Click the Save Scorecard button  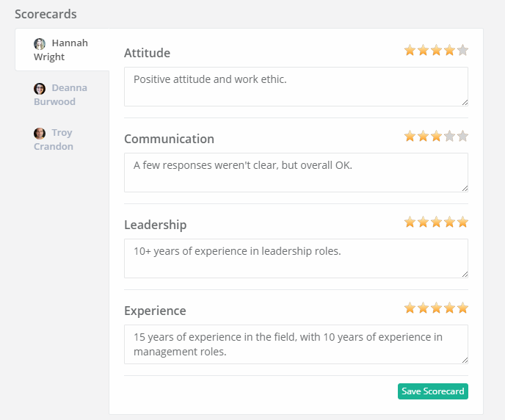pyautogui.click(x=433, y=391)
